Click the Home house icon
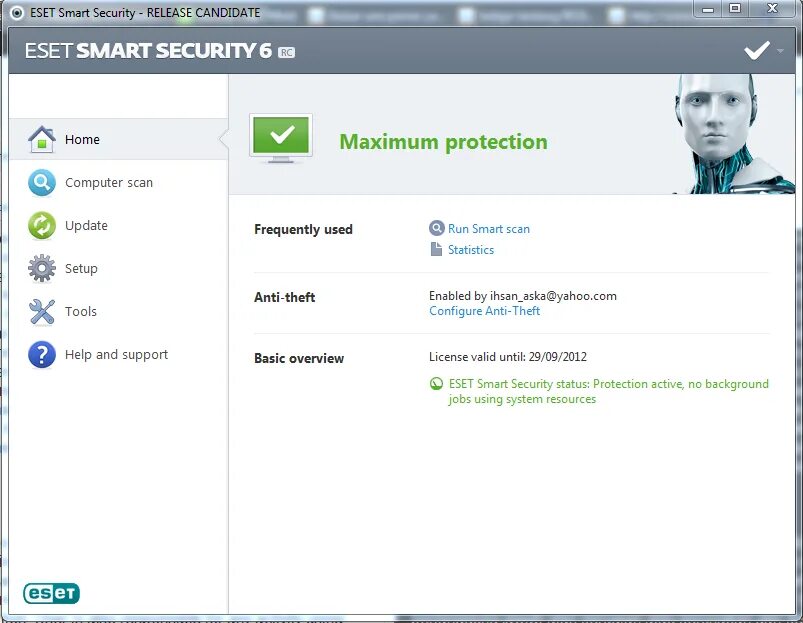803x623 pixels. click(41, 139)
